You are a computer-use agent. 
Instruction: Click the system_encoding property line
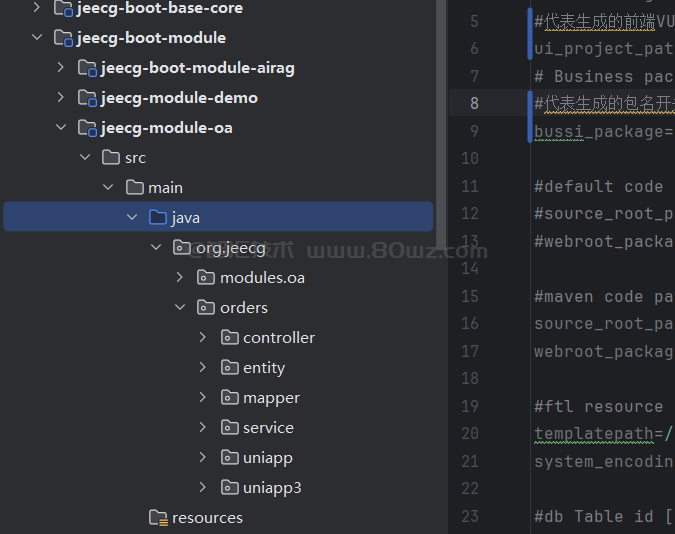pyautogui.click(x=604, y=462)
